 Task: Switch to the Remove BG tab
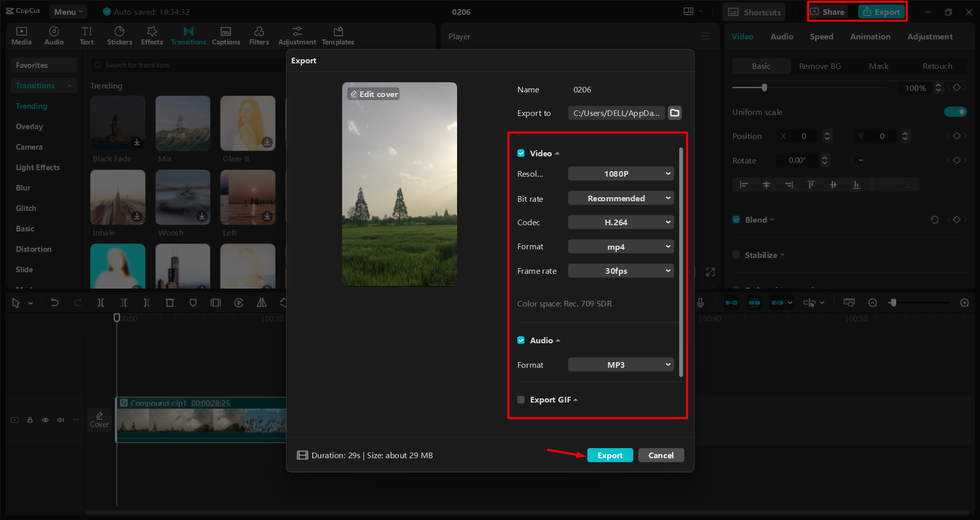click(820, 66)
